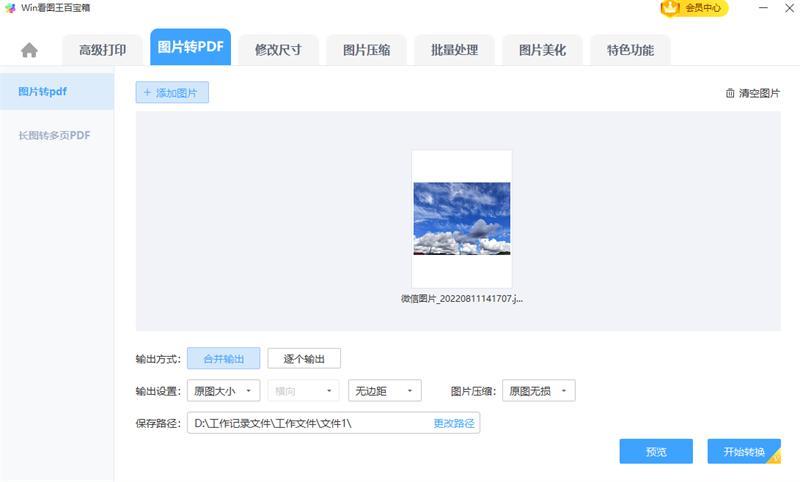Image resolution: width=800 pixels, height=482 pixels.
Task: Open the 横向 orientation dropdown
Action: pos(304,391)
